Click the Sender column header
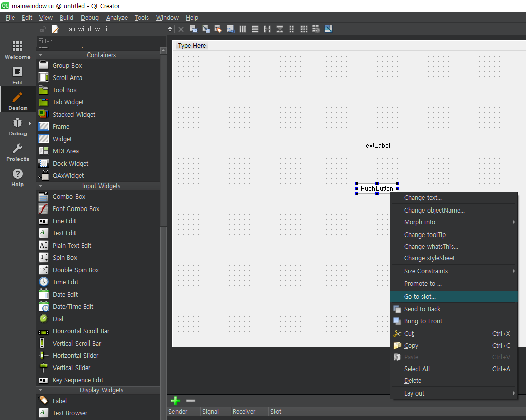Screen dimensions: 526x420 (183, 412)
